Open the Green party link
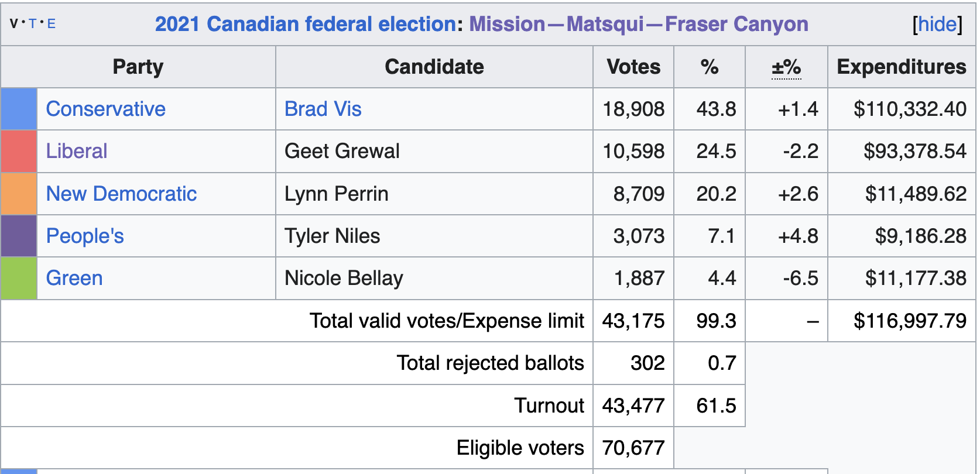980x474 pixels. (x=74, y=278)
